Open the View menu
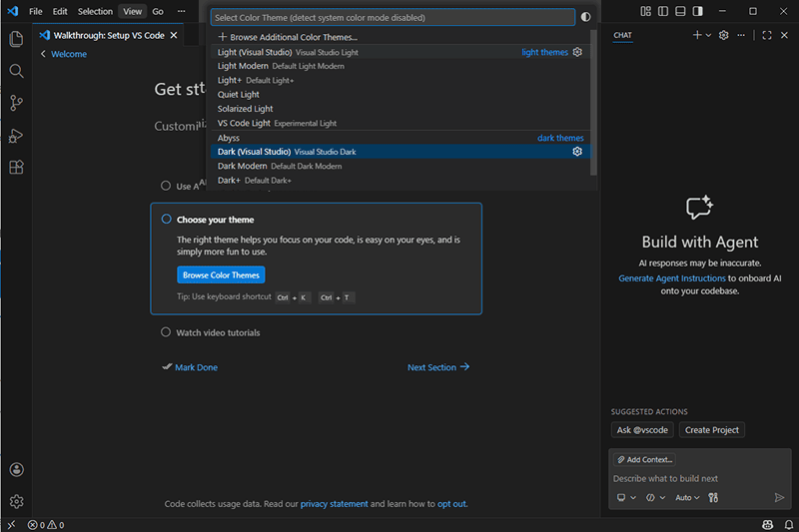 (133, 11)
